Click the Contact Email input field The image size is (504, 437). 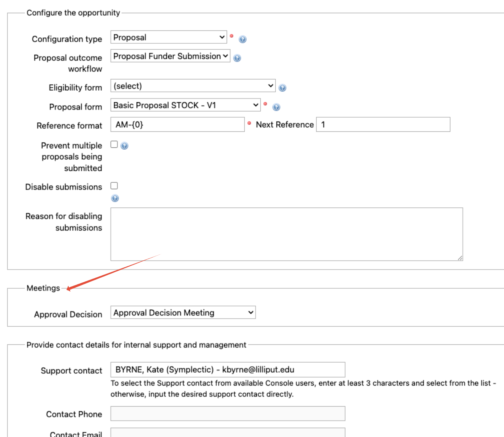coord(228,433)
